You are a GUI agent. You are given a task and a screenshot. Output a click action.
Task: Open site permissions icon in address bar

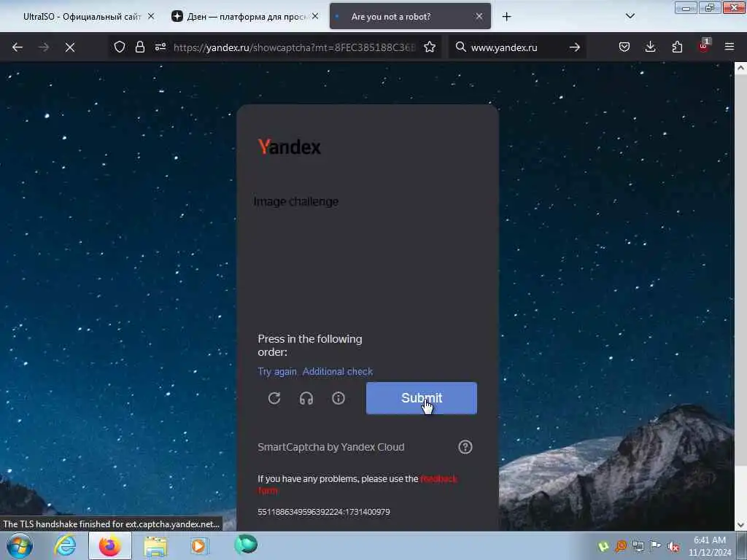(160, 47)
